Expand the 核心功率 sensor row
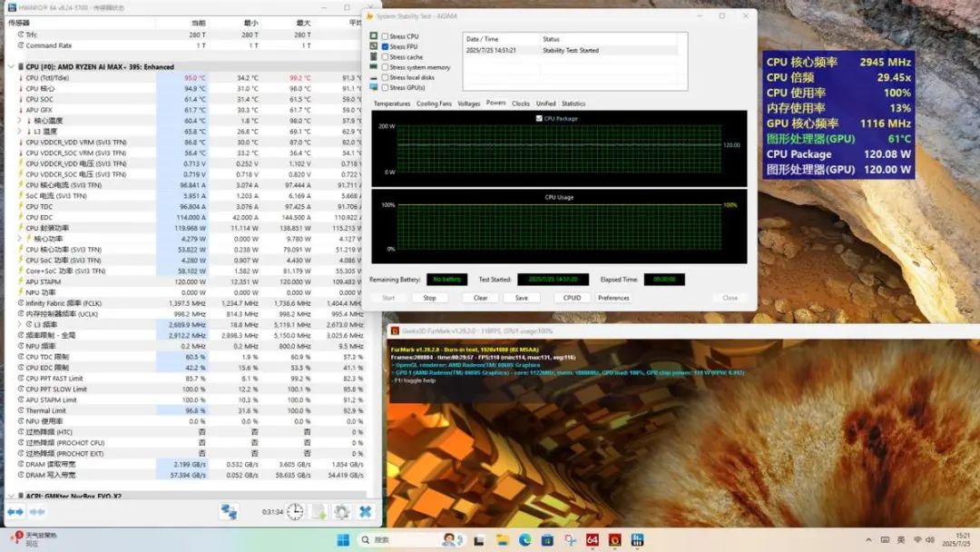Screen dimensions: 980x552 (x=19, y=239)
